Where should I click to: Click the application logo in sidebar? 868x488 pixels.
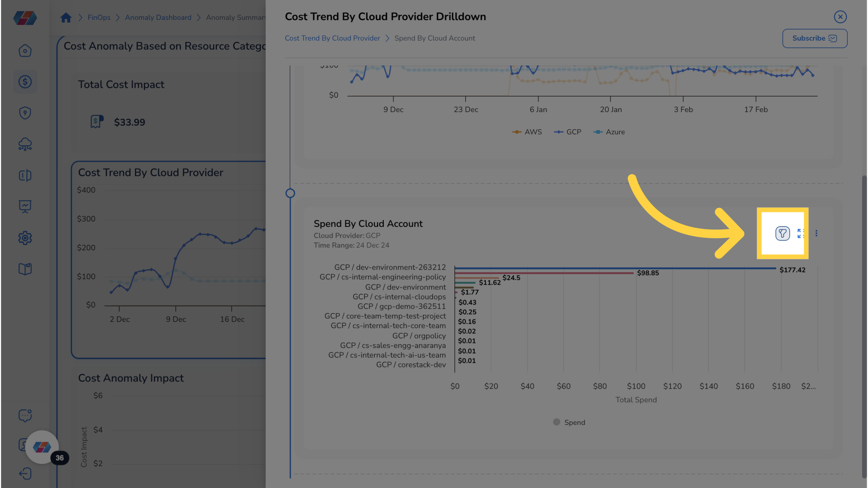coord(25,18)
